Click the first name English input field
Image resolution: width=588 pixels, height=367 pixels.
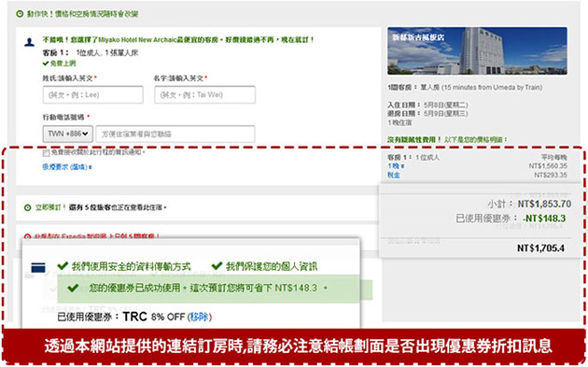pos(204,94)
